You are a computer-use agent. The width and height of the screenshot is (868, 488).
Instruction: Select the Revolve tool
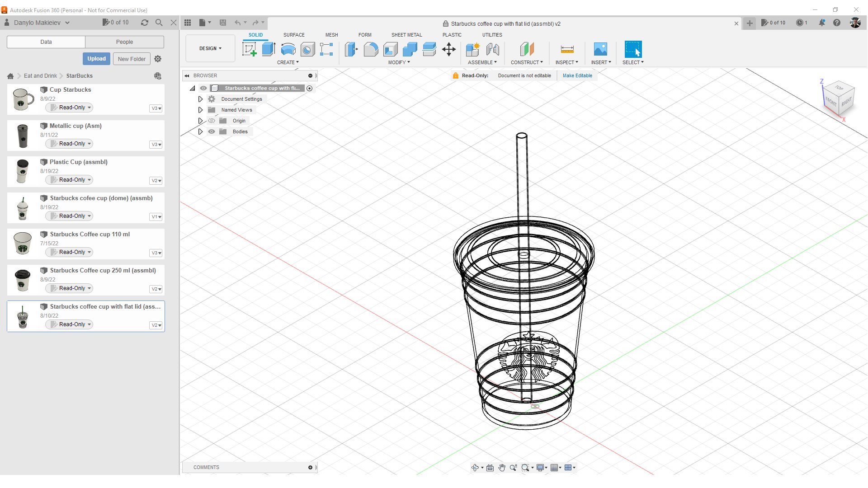[x=288, y=49]
